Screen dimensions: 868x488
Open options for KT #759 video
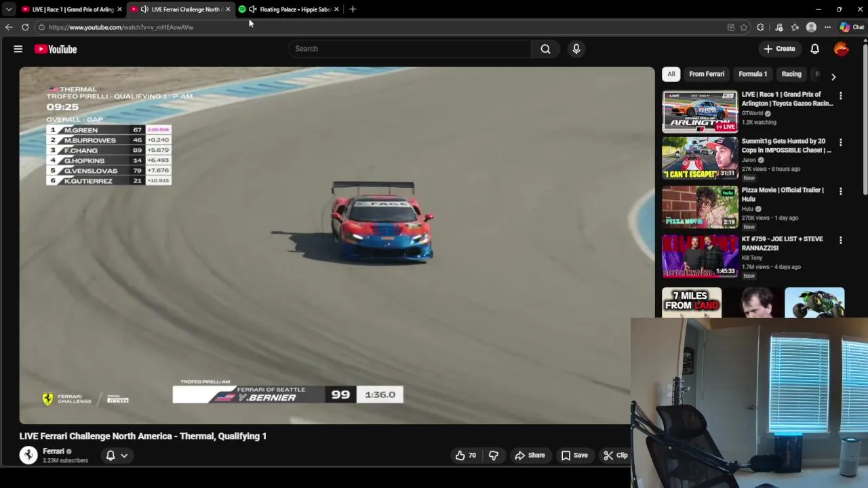click(841, 241)
